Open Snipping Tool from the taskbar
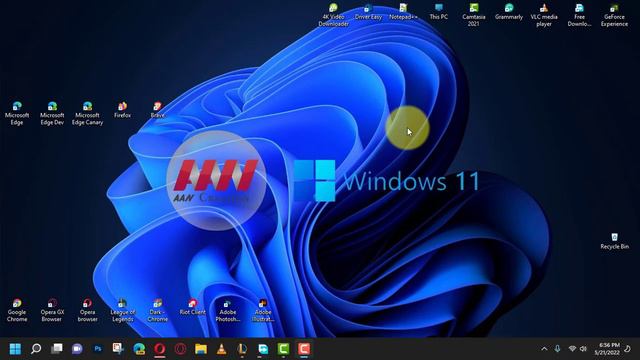 pyautogui.click(x=118, y=349)
